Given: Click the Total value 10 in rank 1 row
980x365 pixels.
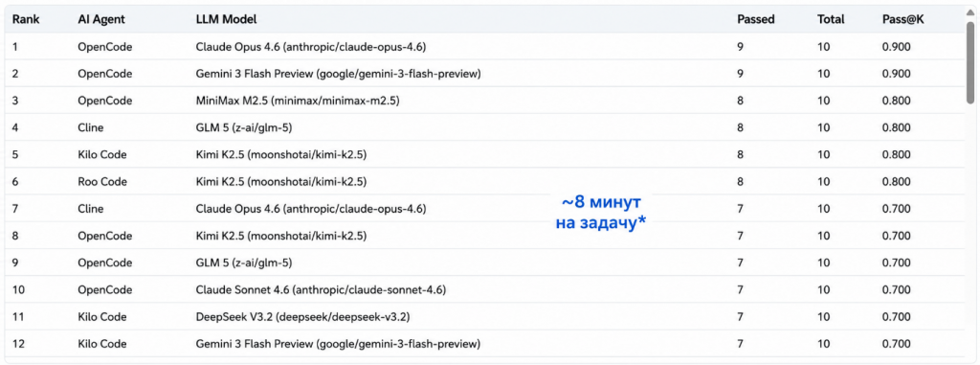Looking at the screenshot, I should 823,46.
